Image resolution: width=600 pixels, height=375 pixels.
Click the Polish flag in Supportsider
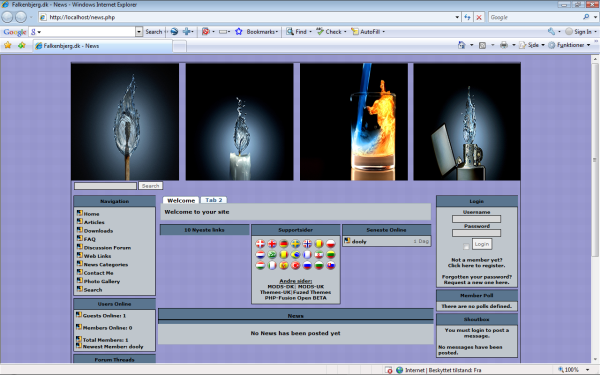331,244
